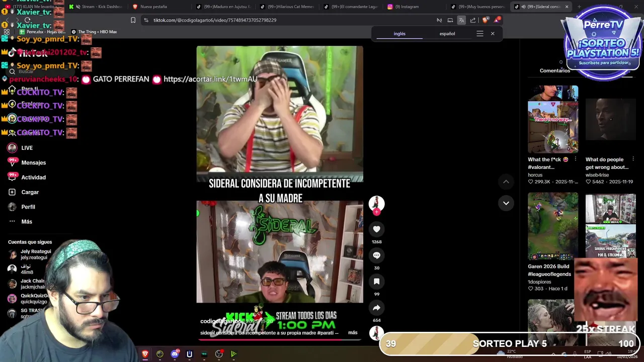Click the translate page icon in the address bar
Screen dimensions: 644x362
(461, 20)
